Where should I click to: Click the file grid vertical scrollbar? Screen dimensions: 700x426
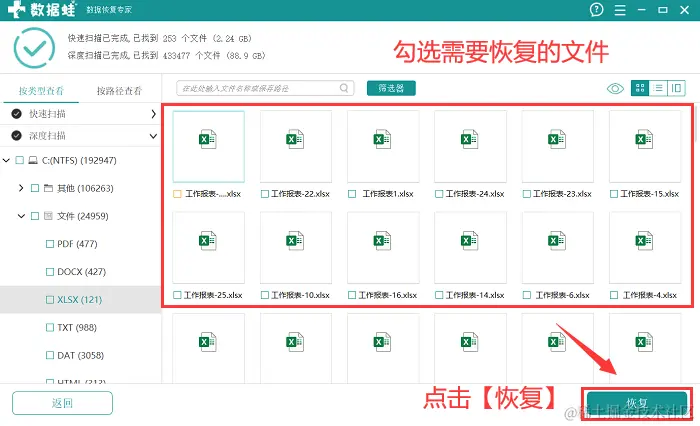pos(696,125)
